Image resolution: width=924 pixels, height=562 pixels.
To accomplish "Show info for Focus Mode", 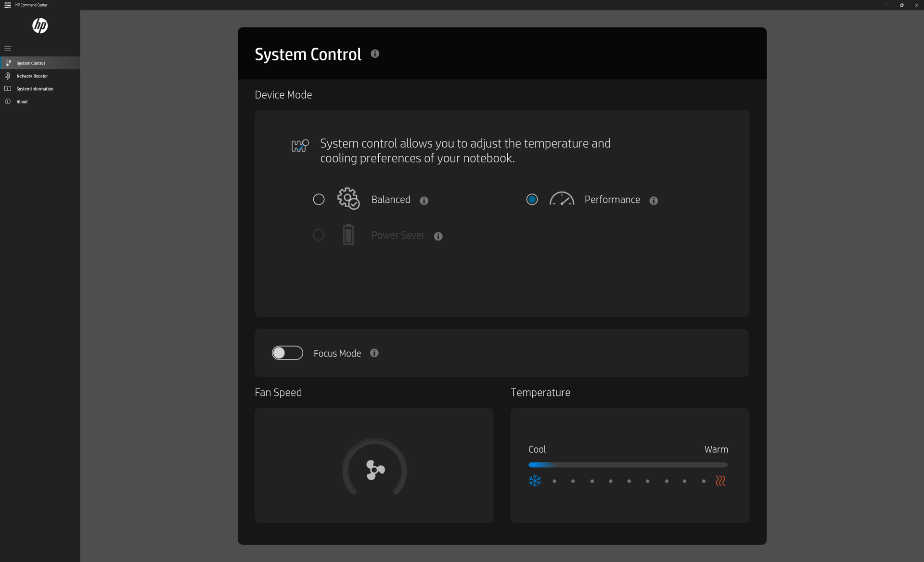I will (374, 353).
